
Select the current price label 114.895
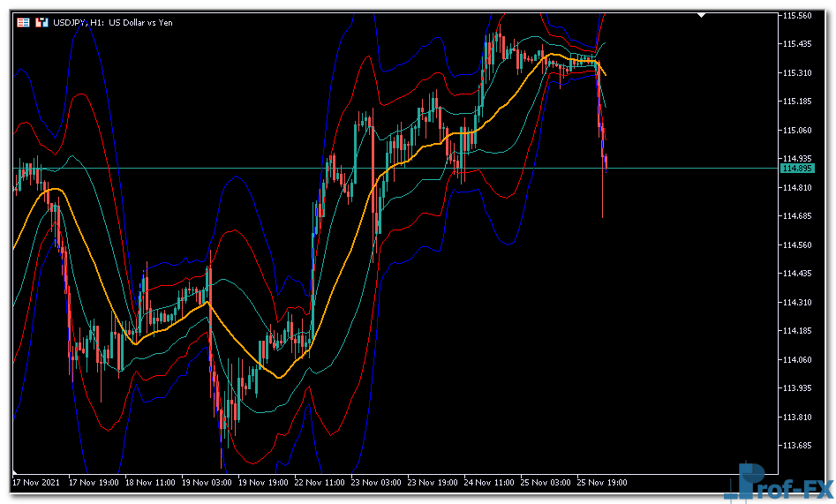click(796, 168)
